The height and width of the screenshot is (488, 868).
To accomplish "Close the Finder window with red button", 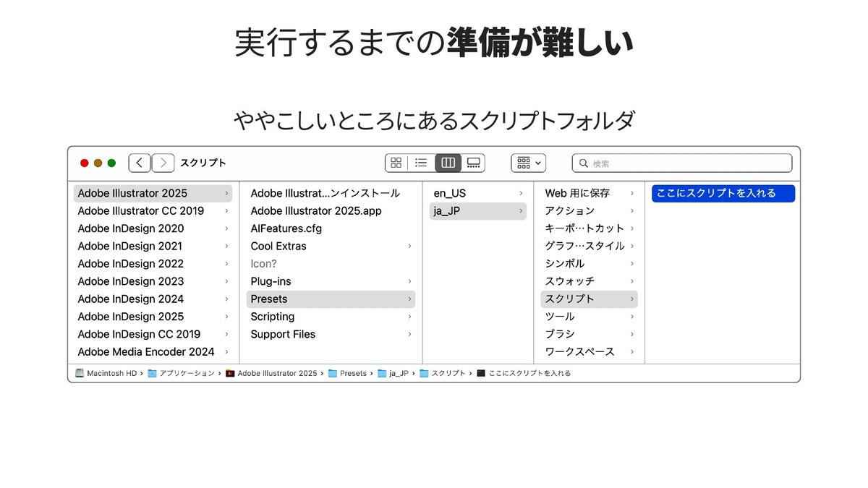I will [85, 163].
